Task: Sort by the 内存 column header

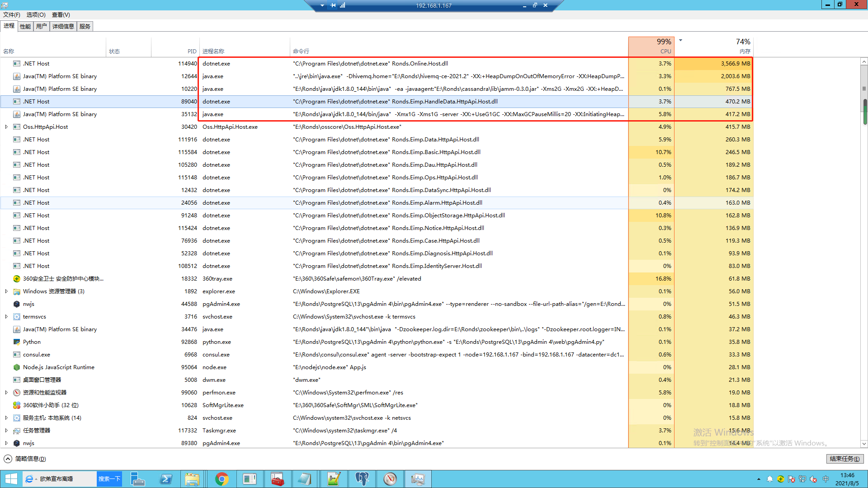Action: click(714, 46)
